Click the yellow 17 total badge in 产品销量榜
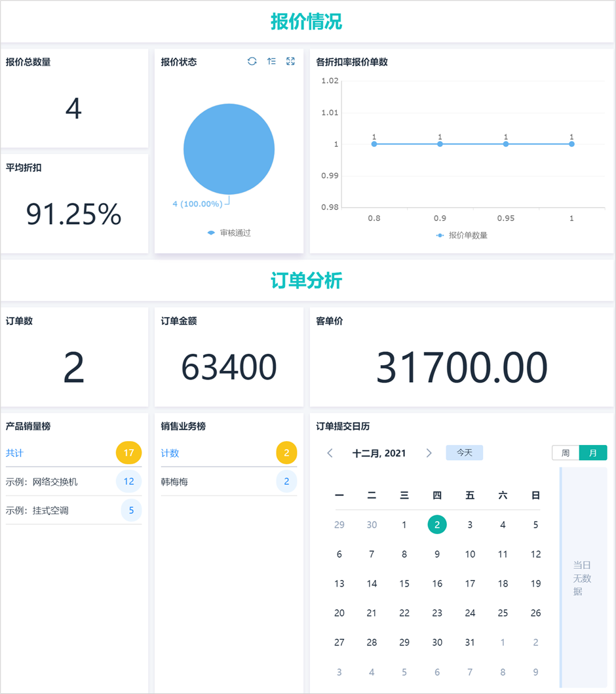This screenshot has height=694, width=616. coord(130,452)
